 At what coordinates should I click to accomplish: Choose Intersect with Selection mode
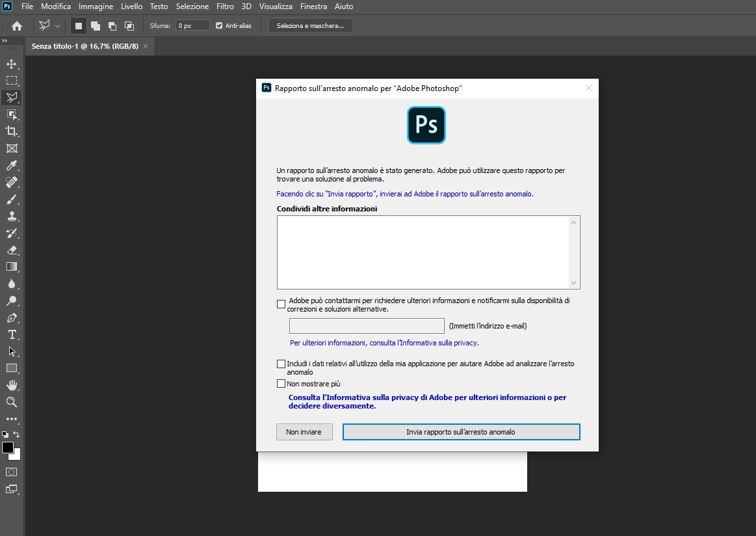[129, 26]
